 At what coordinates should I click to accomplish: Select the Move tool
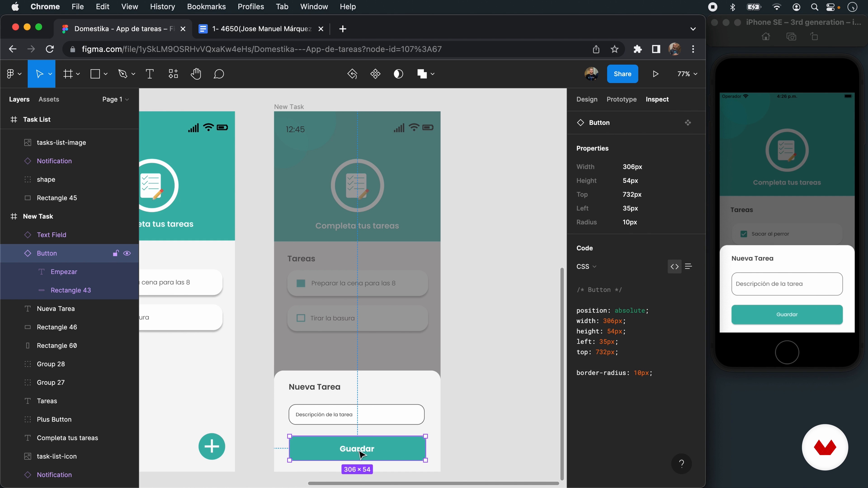click(39, 74)
